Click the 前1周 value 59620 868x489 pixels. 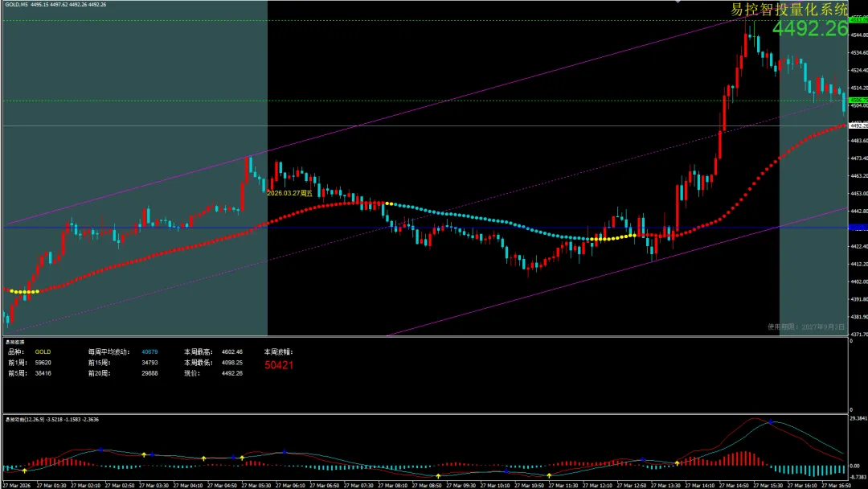tap(43, 363)
